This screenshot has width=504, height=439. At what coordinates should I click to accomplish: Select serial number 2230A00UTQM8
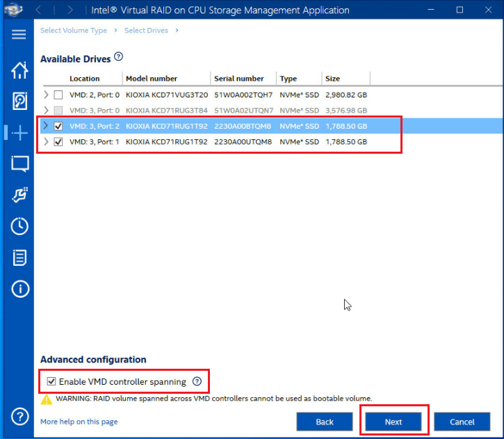point(243,141)
